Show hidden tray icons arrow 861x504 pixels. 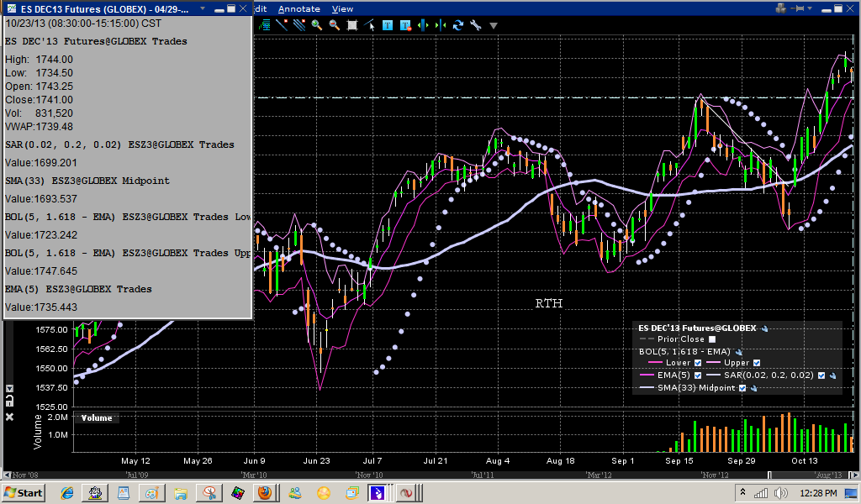point(742,492)
